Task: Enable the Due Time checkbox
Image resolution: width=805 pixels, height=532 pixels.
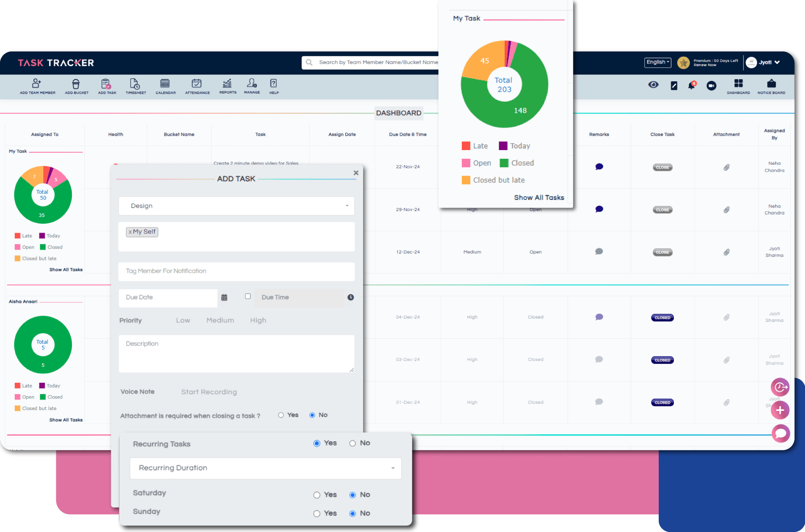Action: coord(248,296)
